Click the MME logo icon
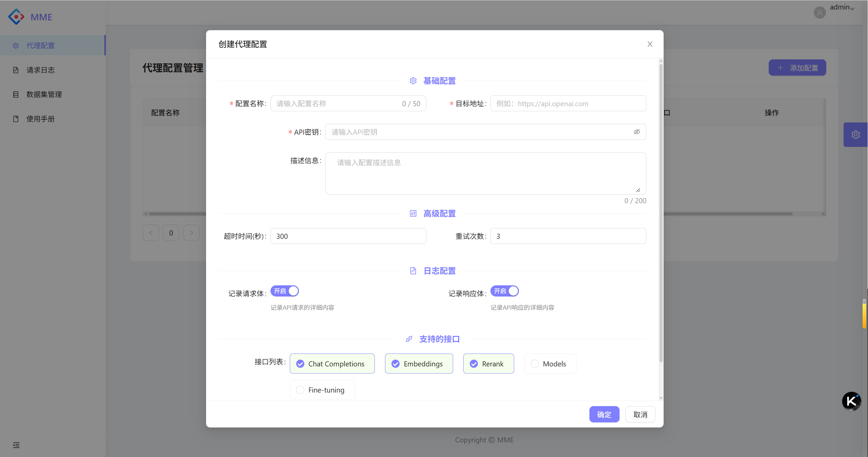Image resolution: width=868 pixels, height=457 pixels. click(16, 17)
